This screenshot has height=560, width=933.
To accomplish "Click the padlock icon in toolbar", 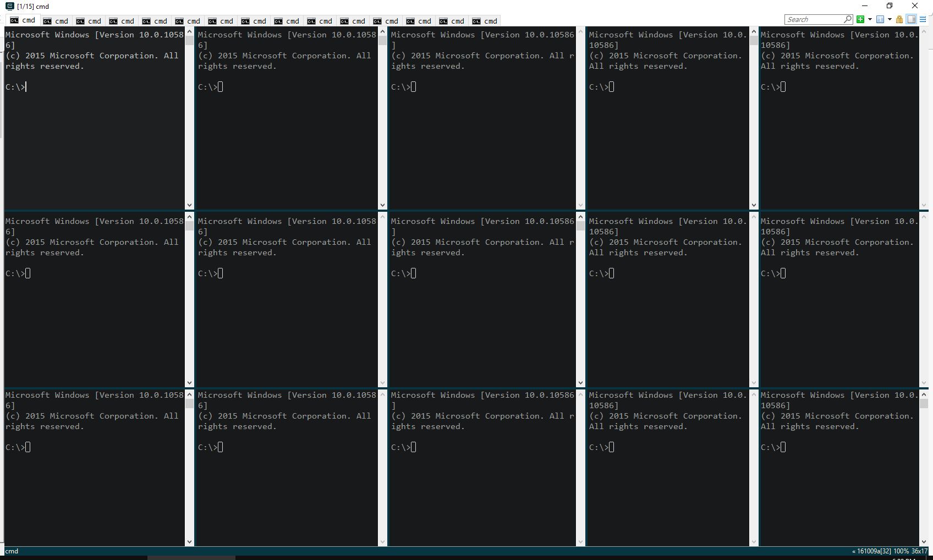I will pos(899,19).
